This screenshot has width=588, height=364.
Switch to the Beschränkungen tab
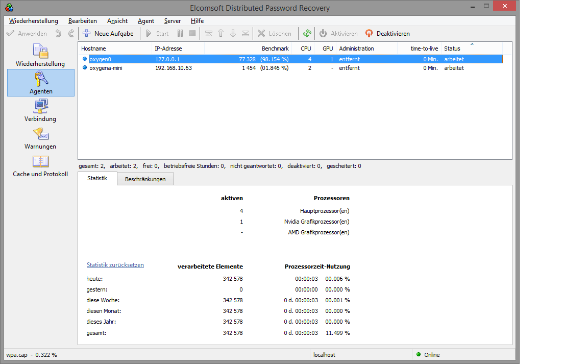(x=145, y=179)
